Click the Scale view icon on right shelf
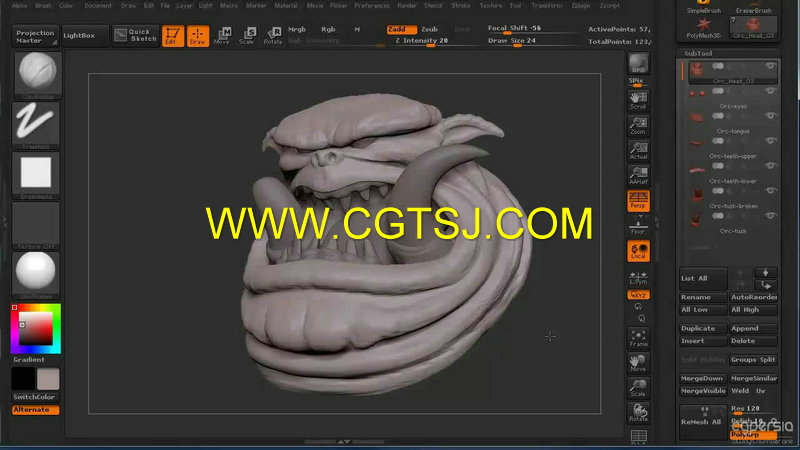 (x=638, y=388)
